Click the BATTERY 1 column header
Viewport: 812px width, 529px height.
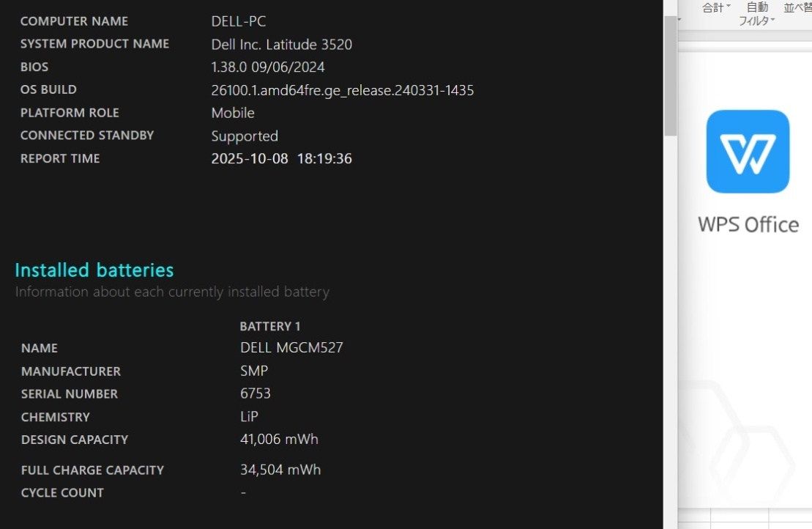[x=270, y=326]
